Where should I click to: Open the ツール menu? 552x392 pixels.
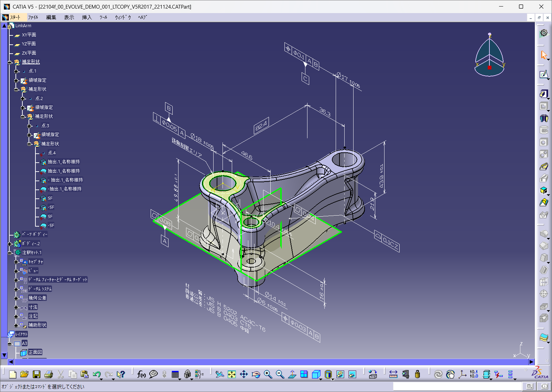[x=104, y=17]
